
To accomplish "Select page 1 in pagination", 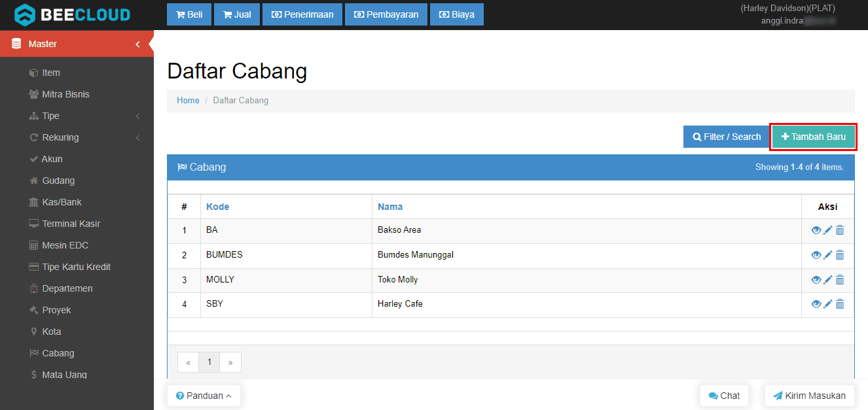I will click(209, 362).
